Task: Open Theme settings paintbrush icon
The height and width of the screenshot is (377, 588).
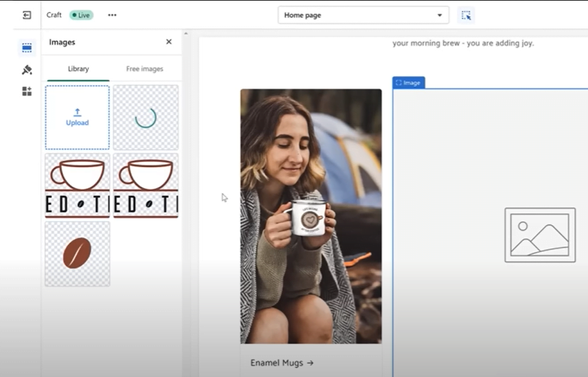Action: tap(27, 70)
